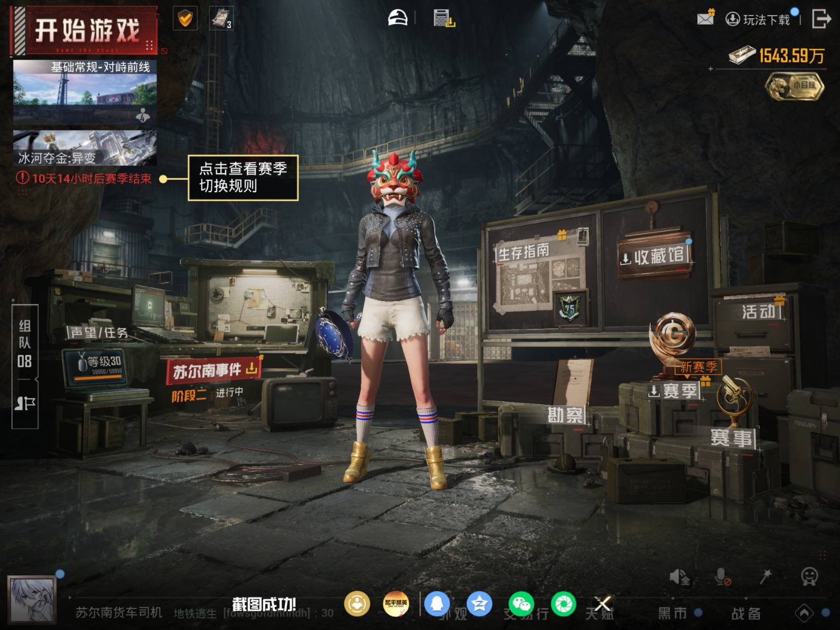840x630 pixels.
Task: Click 玩法下载 gameplay download
Action: [x=758, y=20]
